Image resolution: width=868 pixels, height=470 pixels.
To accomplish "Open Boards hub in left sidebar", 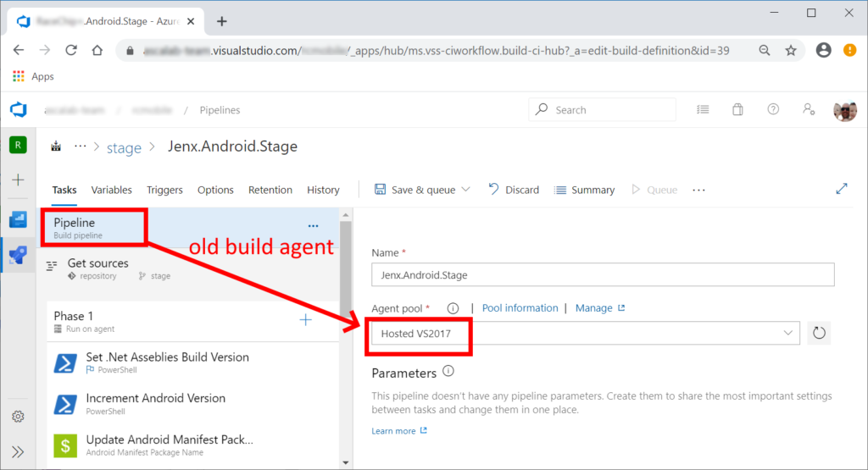I will 18,219.
